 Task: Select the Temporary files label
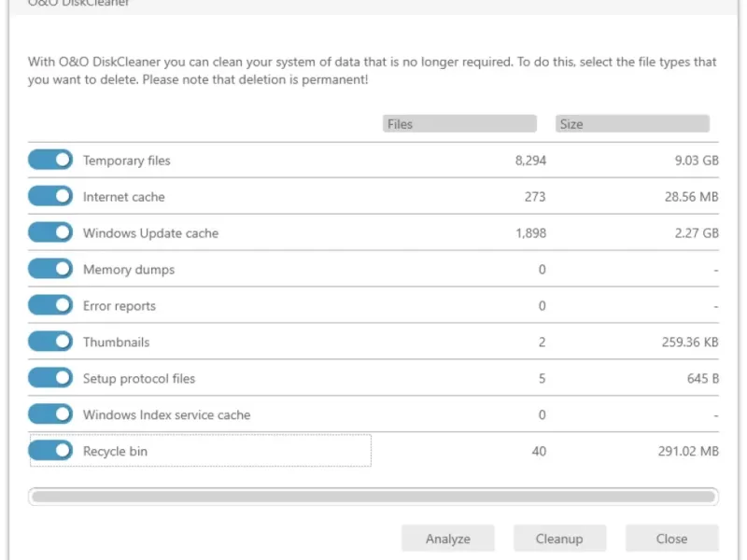click(x=126, y=161)
